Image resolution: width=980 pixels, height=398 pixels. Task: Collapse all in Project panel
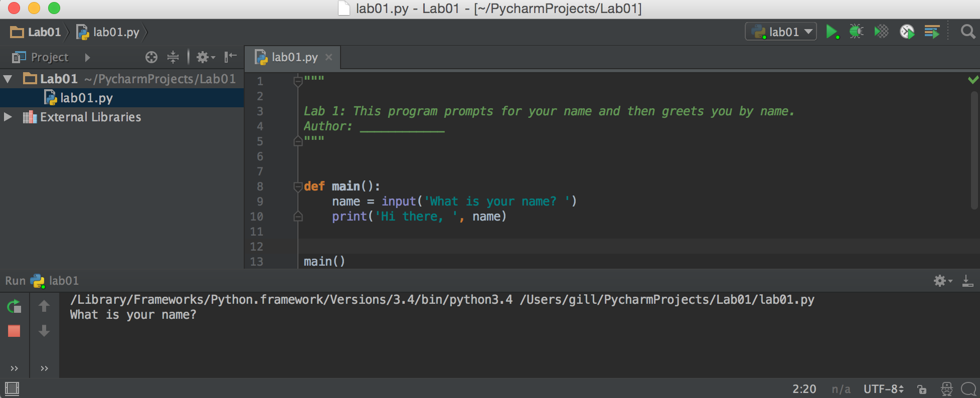[173, 57]
